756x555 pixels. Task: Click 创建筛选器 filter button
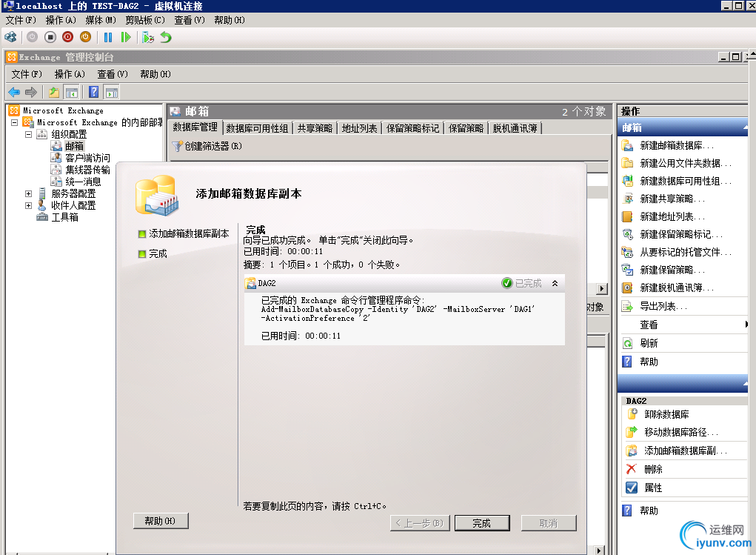(207, 146)
